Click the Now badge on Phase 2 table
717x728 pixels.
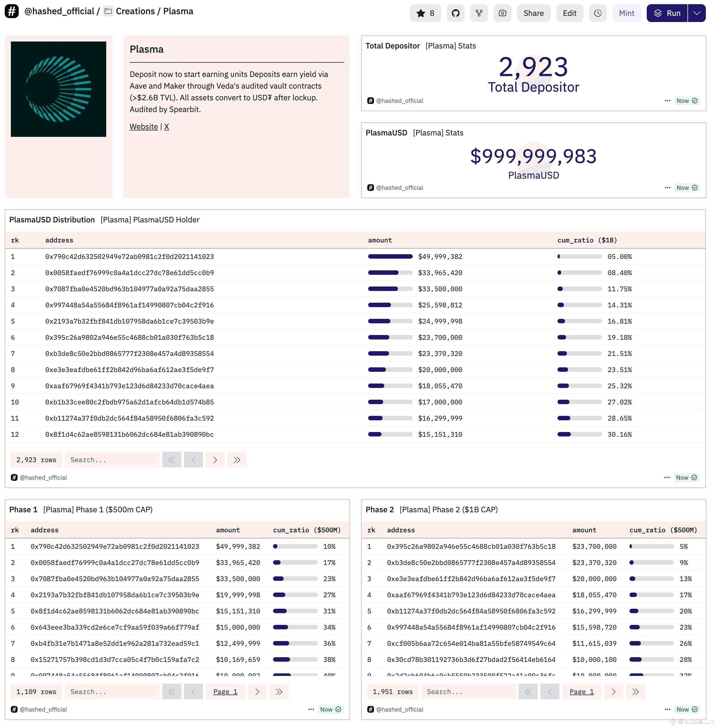tap(687, 709)
